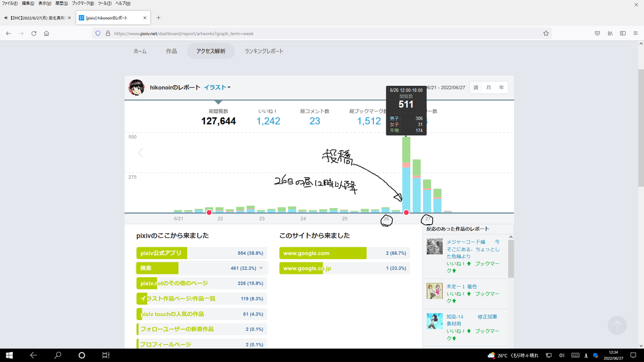Open the Firefox library icon
The width and height of the screenshot is (644, 362).
click(610, 33)
